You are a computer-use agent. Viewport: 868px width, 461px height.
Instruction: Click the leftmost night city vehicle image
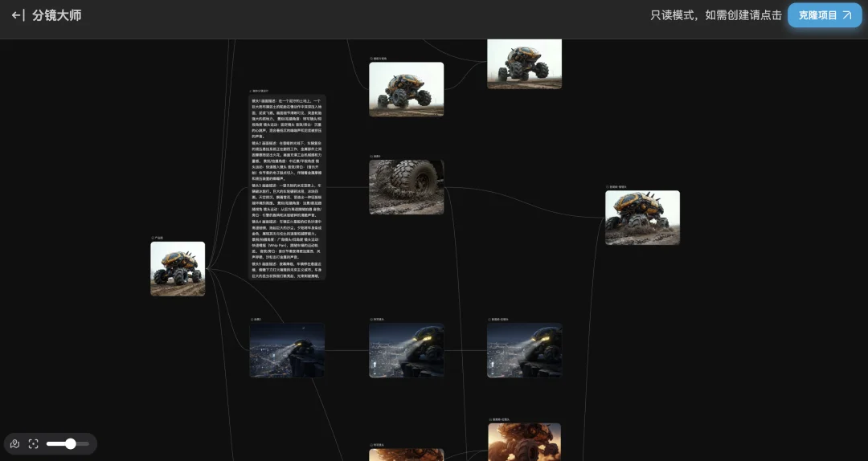click(x=287, y=350)
